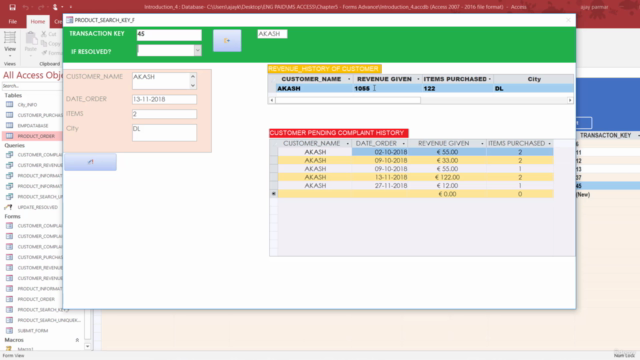The image size is (640, 360).
Task: Click the TRANSACTION KEY input box
Action: (169, 35)
